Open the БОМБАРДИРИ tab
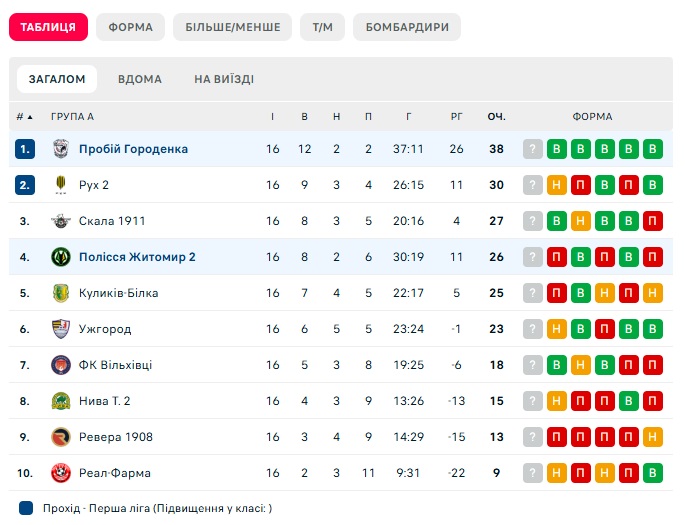This screenshot has height=525, width=685. (407, 27)
